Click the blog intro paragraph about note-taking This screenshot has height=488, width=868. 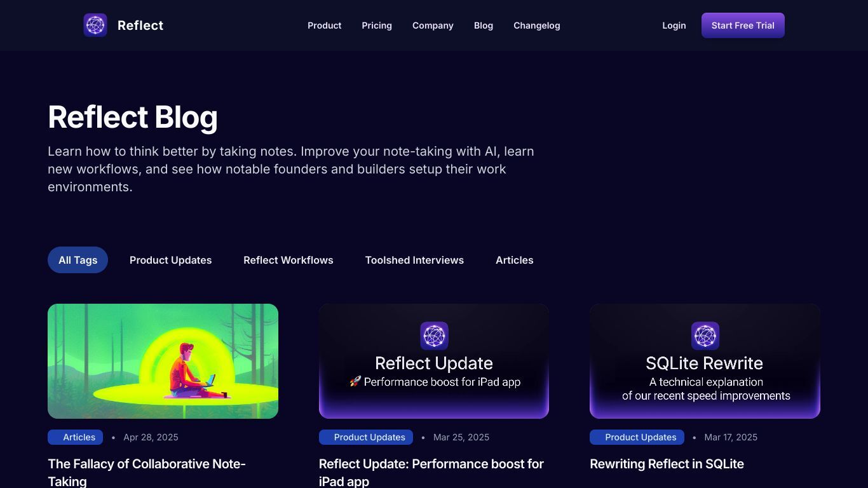tap(291, 169)
